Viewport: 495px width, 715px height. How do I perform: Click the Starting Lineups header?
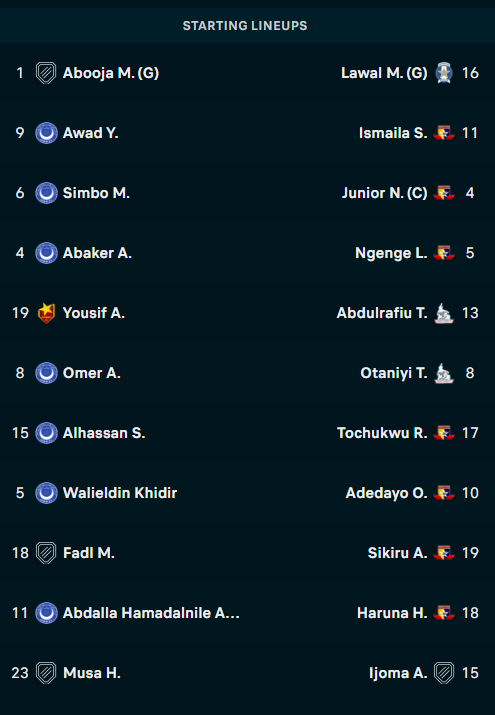click(245, 26)
